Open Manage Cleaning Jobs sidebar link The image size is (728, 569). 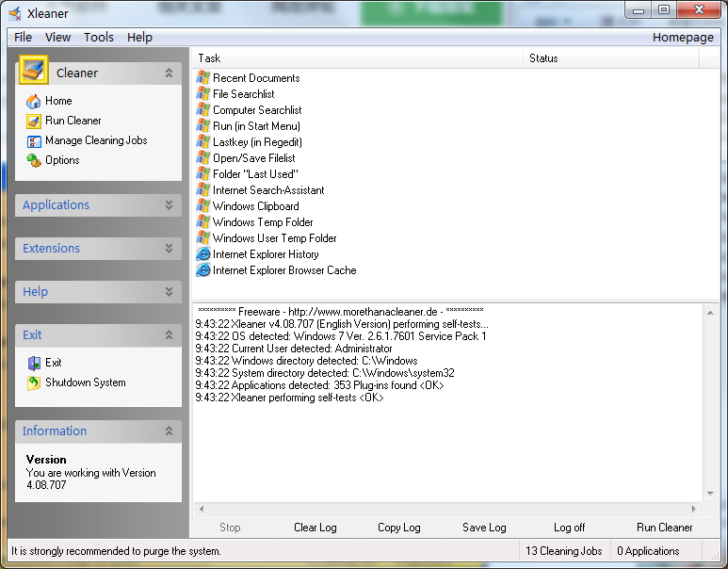coord(96,140)
